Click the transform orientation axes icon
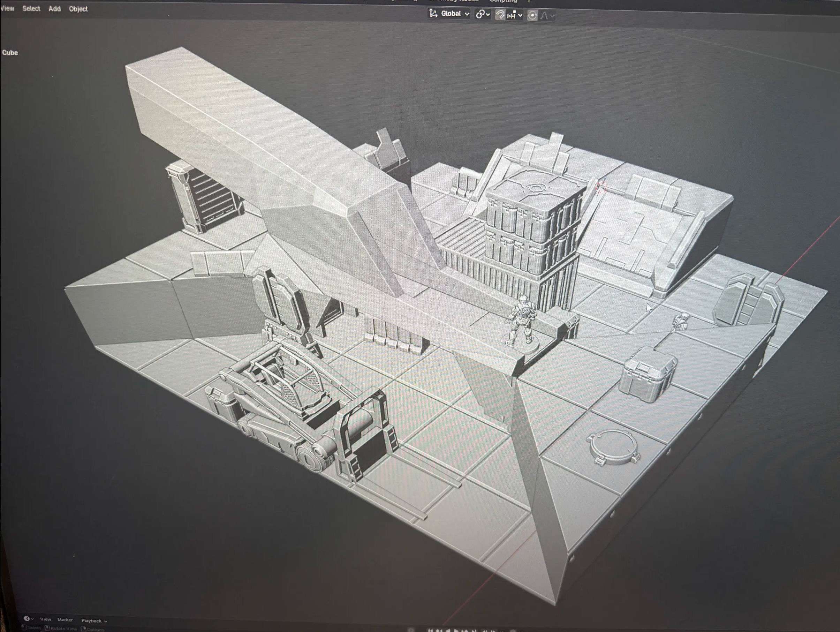Screen dimensions: 840x632 [433, 14]
